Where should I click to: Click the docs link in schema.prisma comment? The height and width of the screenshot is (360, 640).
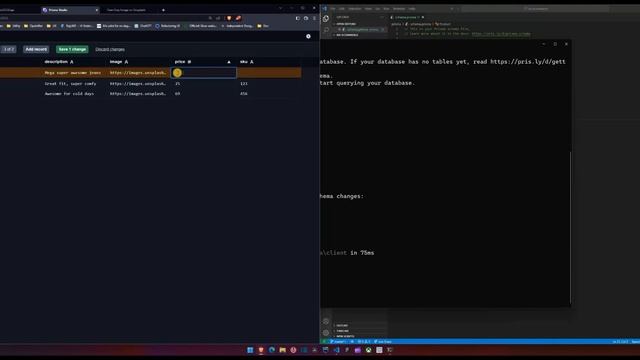click(501, 34)
